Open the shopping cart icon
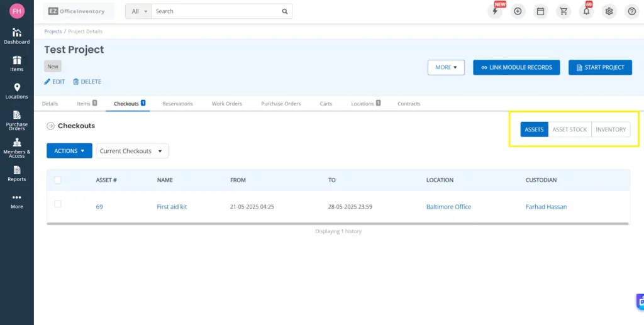This screenshot has height=325, width=644. click(563, 11)
